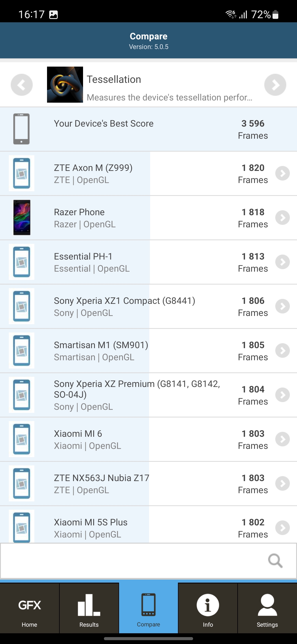Switch to Results tab
Image resolution: width=297 pixels, height=644 pixels.
(x=89, y=608)
